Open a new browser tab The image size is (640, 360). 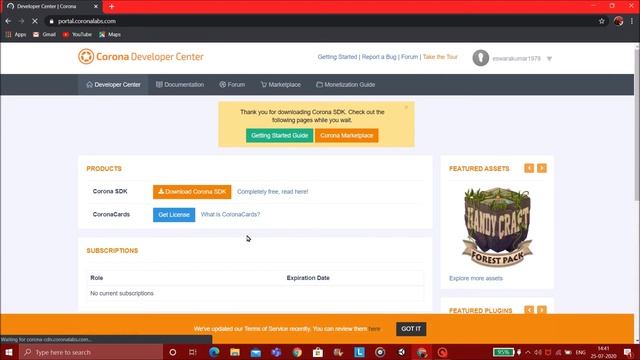[x=111, y=7]
